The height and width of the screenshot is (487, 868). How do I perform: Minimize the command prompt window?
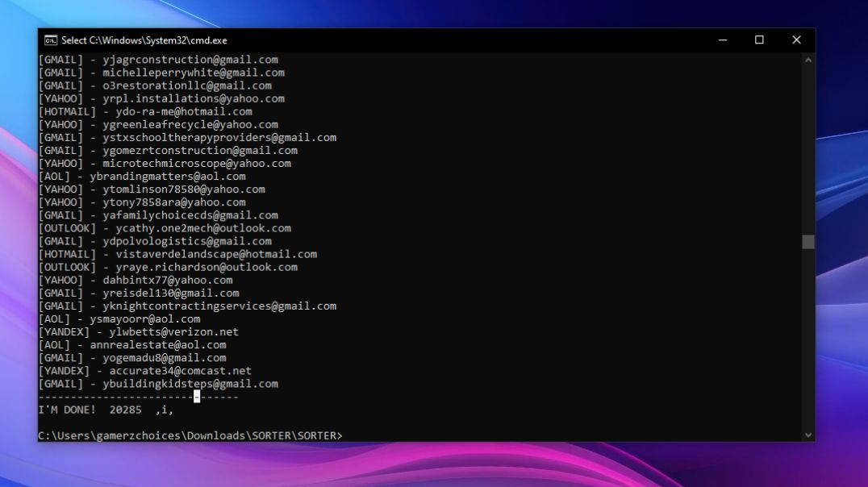(x=722, y=40)
